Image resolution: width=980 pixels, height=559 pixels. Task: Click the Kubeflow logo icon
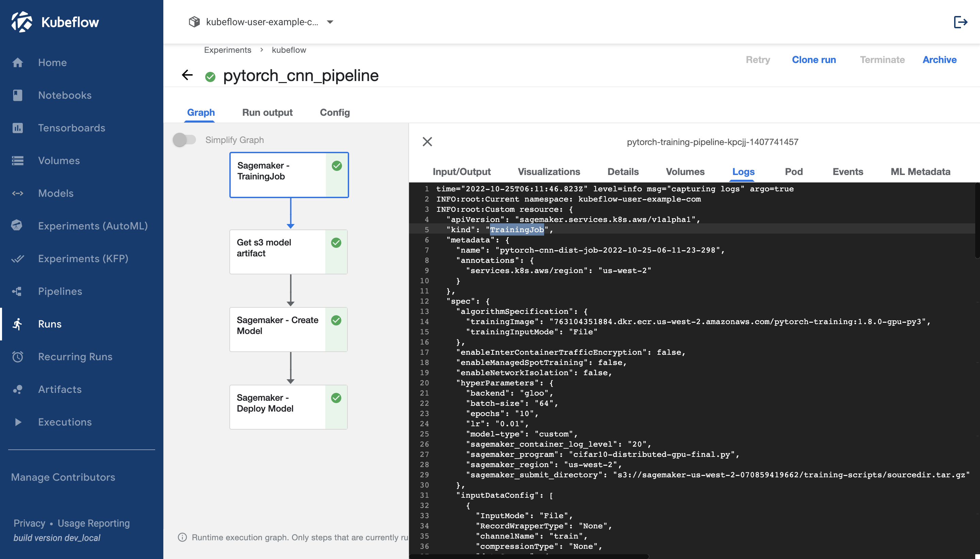[21, 22]
